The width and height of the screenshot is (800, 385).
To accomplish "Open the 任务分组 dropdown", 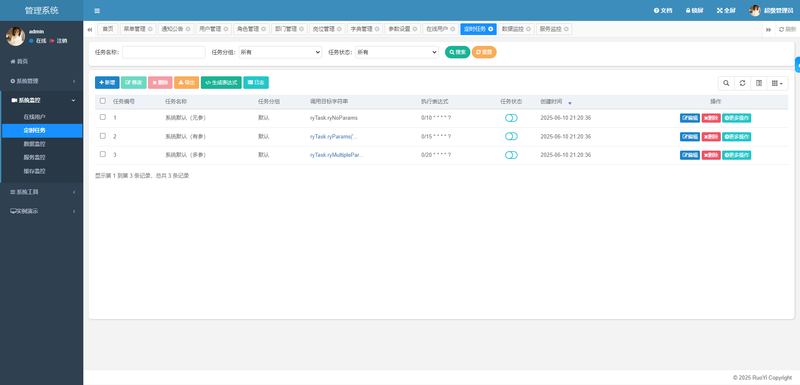I will tap(280, 52).
